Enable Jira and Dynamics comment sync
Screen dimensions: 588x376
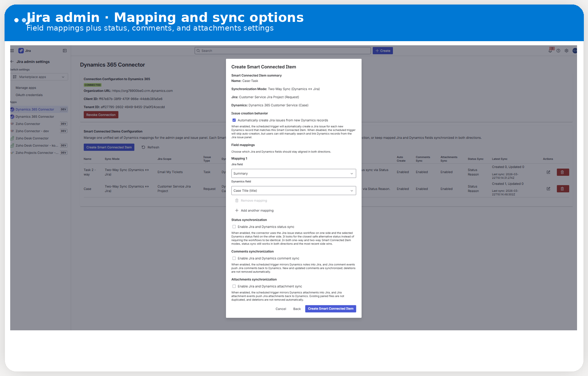pyautogui.click(x=234, y=258)
